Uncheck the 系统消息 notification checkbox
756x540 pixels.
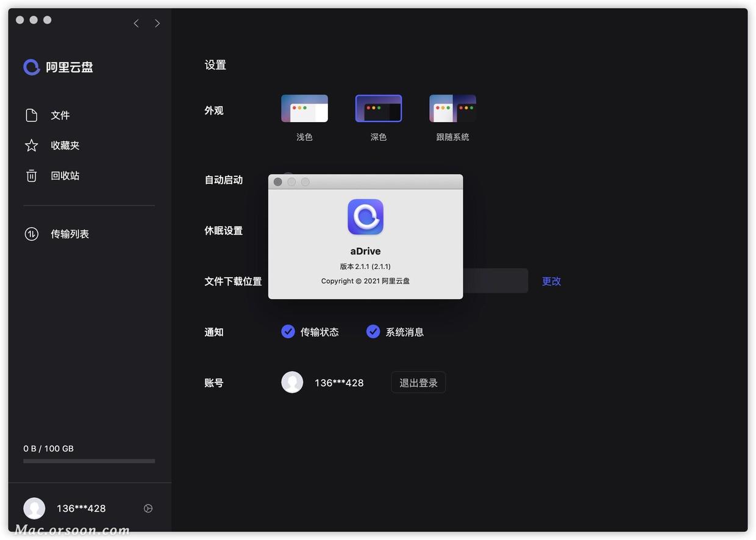pyautogui.click(x=373, y=331)
